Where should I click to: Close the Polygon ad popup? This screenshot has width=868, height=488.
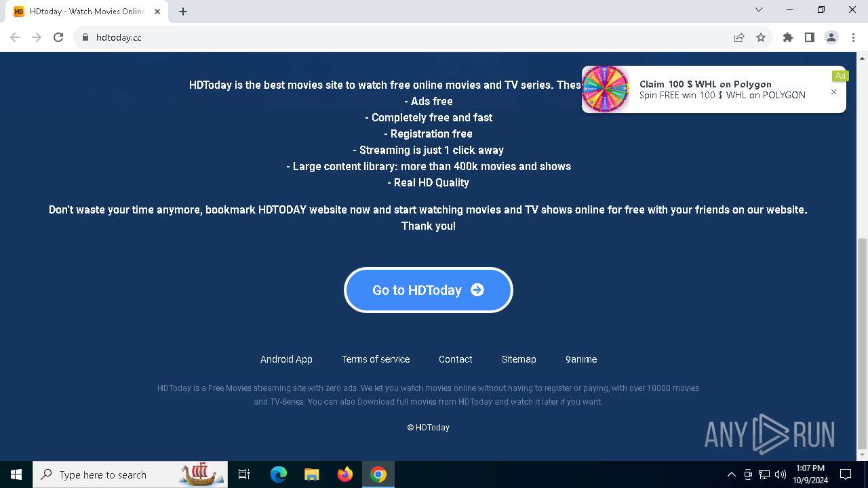[834, 92]
